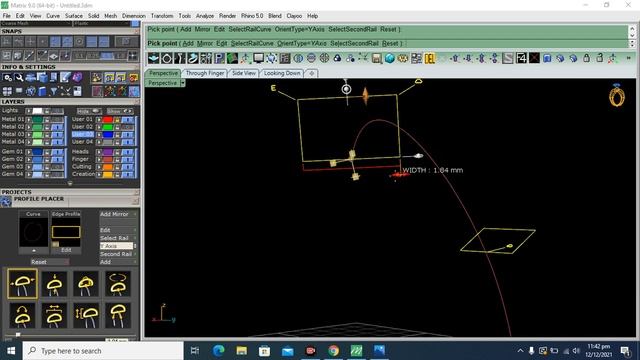Open File Explorer from the taskbar

[242, 351]
